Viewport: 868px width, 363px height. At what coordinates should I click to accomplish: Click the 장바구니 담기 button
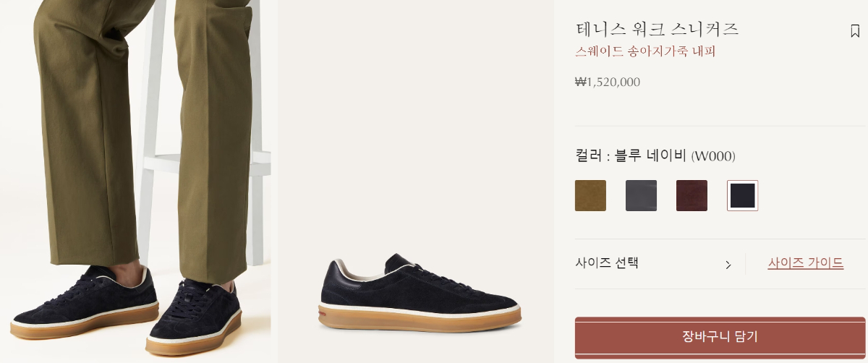(720, 337)
